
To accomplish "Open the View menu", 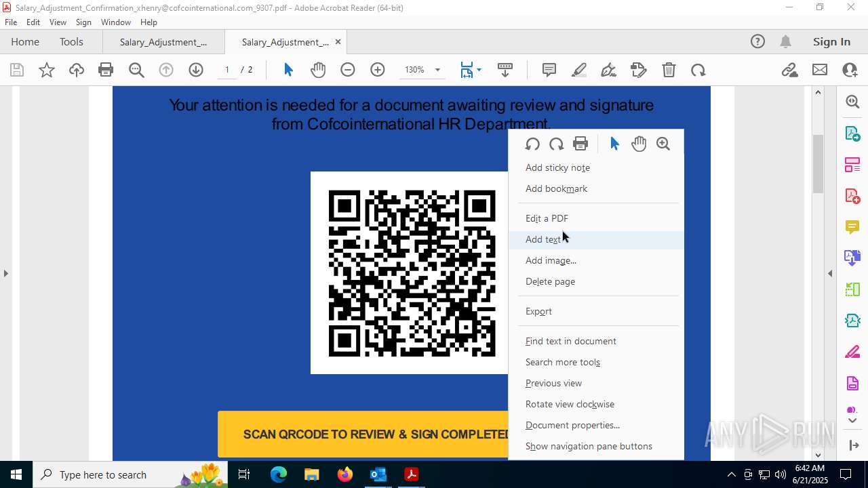I will click(58, 22).
